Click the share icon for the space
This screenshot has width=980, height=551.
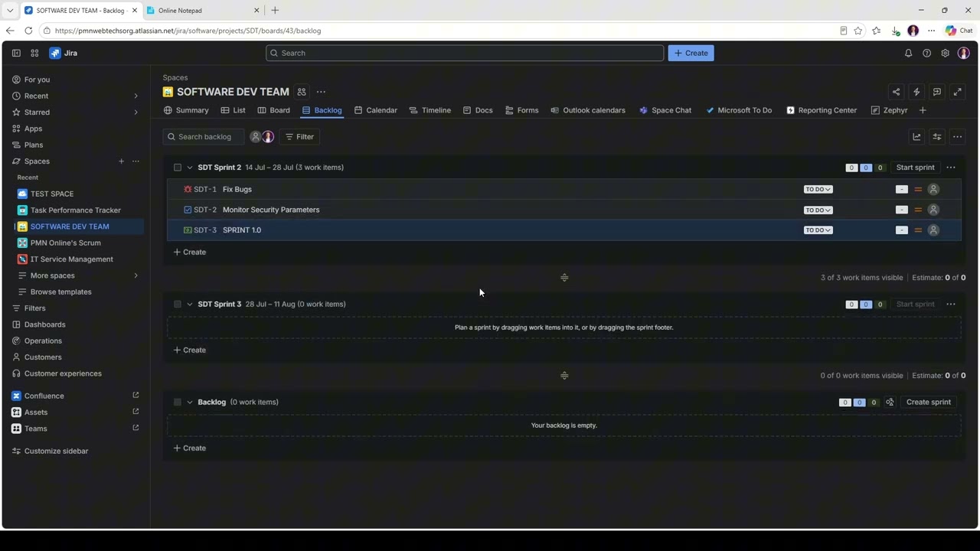coord(896,92)
